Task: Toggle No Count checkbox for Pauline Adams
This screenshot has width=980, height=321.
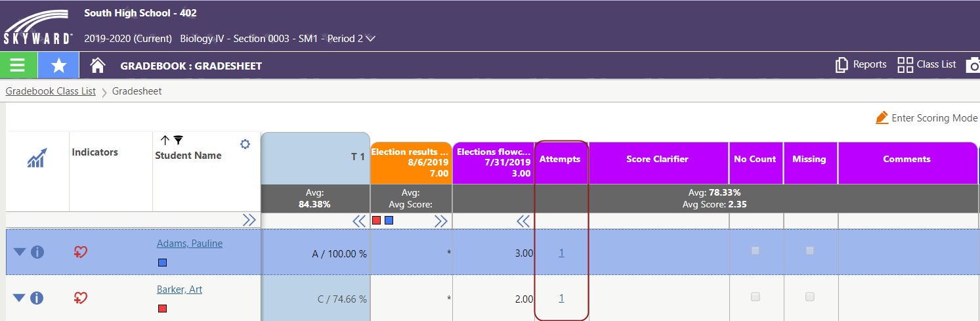Action: [x=756, y=251]
